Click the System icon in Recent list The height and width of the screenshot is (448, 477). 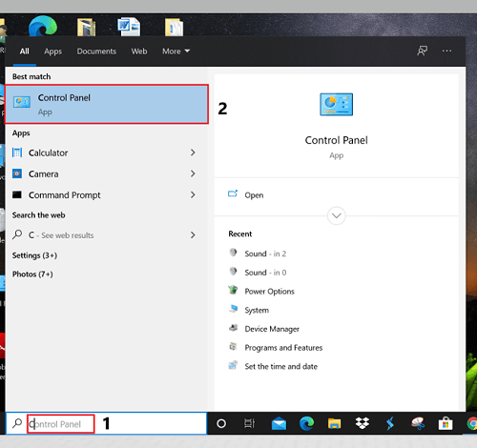233,309
